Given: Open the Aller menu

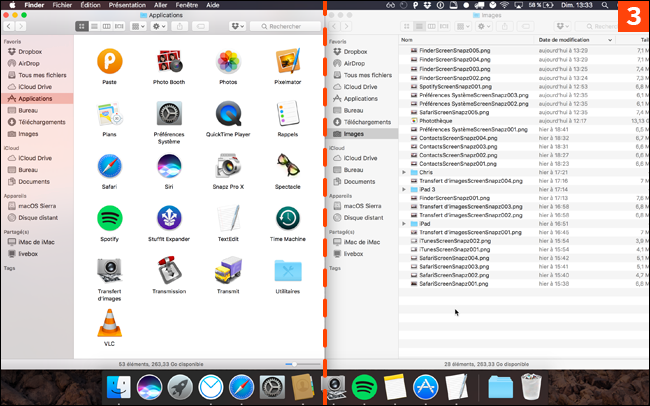Looking at the screenshot, I should point(160,5).
